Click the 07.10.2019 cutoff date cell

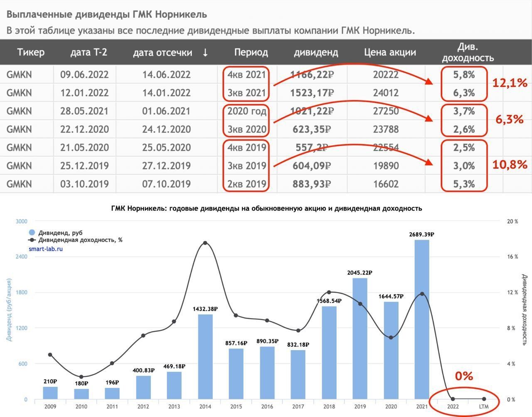click(x=166, y=184)
